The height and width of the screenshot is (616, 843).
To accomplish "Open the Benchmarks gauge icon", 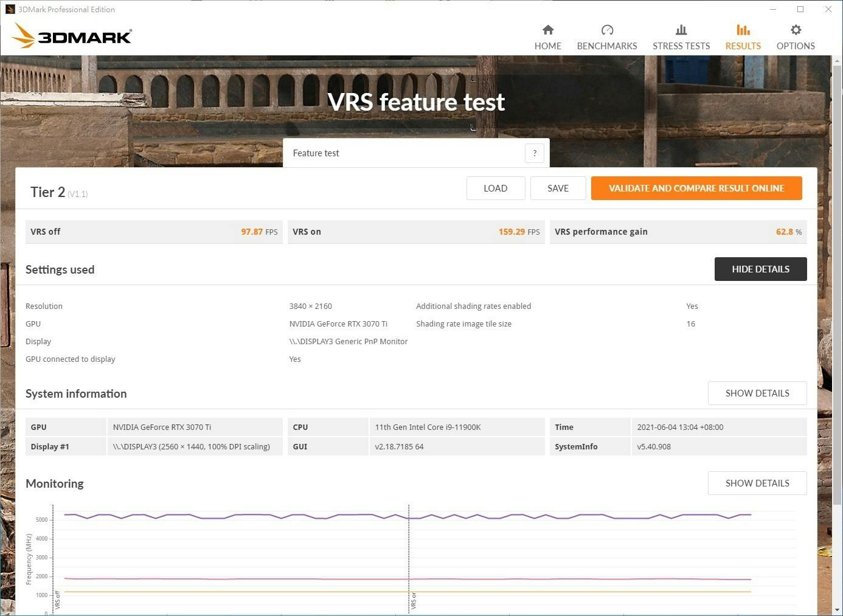I will pyautogui.click(x=607, y=30).
